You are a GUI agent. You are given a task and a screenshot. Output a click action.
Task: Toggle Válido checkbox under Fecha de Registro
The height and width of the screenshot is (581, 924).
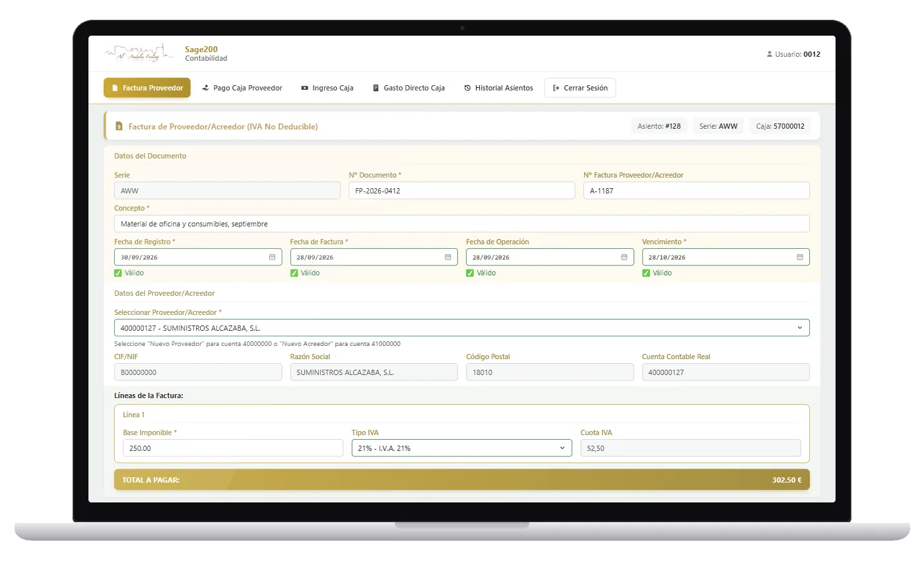click(x=118, y=273)
